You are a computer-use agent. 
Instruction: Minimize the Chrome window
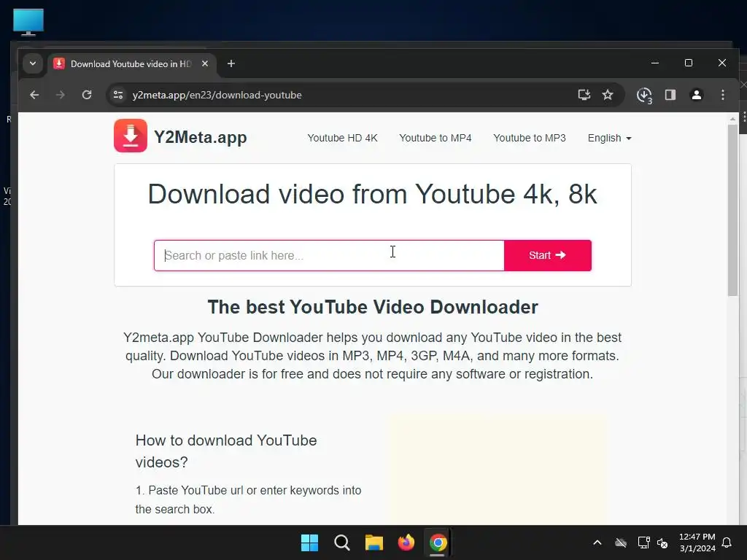coord(655,63)
